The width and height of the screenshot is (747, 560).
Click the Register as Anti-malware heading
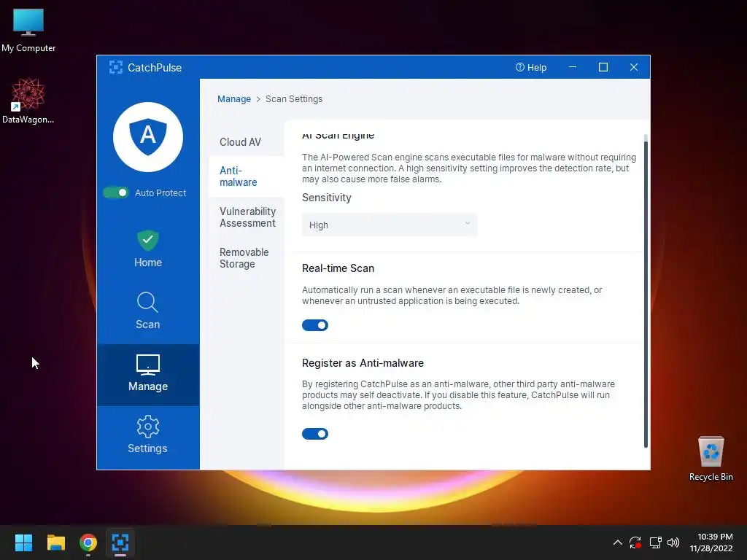coord(363,363)
